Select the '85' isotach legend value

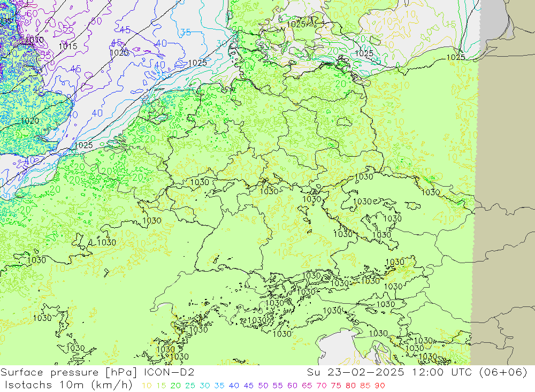[x=365, y=386]
